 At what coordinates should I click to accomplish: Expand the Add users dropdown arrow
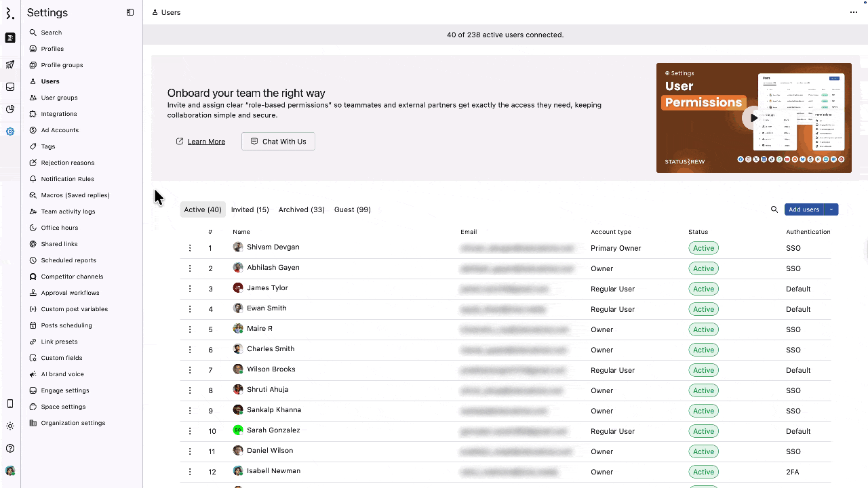831,209
